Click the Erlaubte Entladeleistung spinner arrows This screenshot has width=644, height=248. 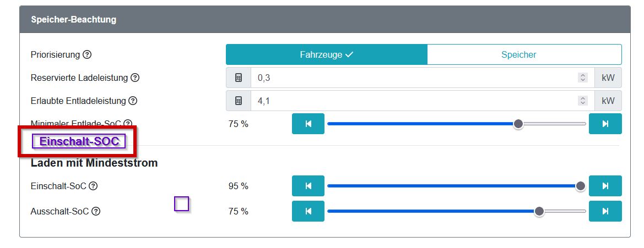(583, 101)
